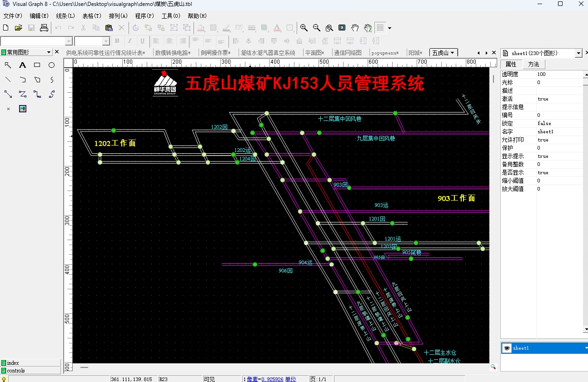588x382 pixels.
Task: Select the Z-shaped connector tool
Action: 23,94
